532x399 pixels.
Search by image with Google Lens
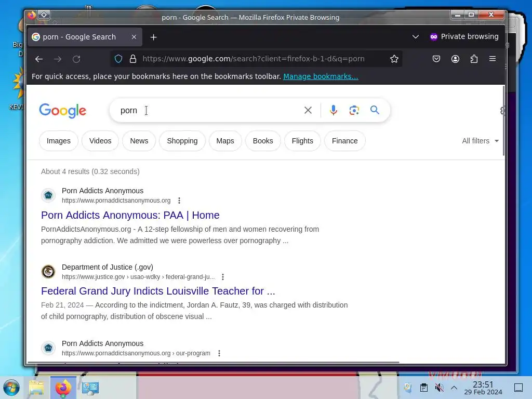354,110
